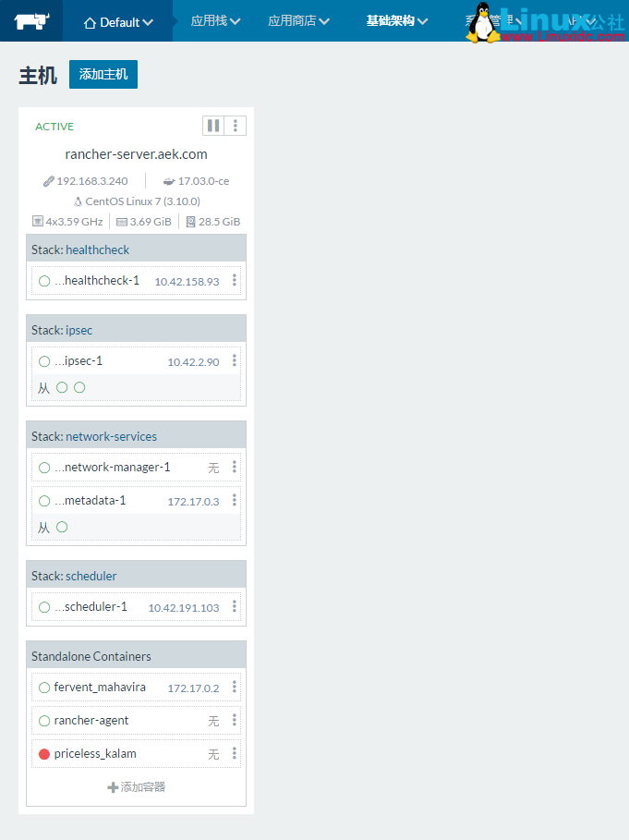
Task: Open metadata-1 container
Action: [x=90, y=500]
